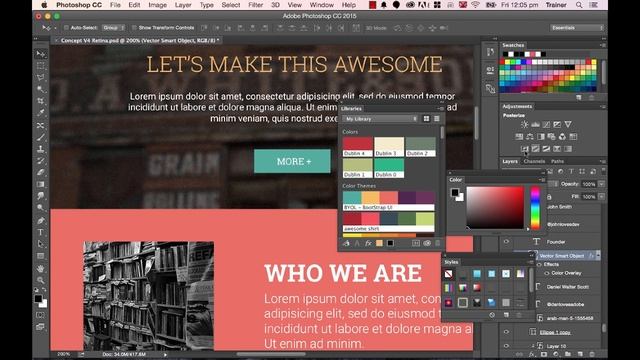
Task: Select the Crop tool
Action: tap(40, 101)
